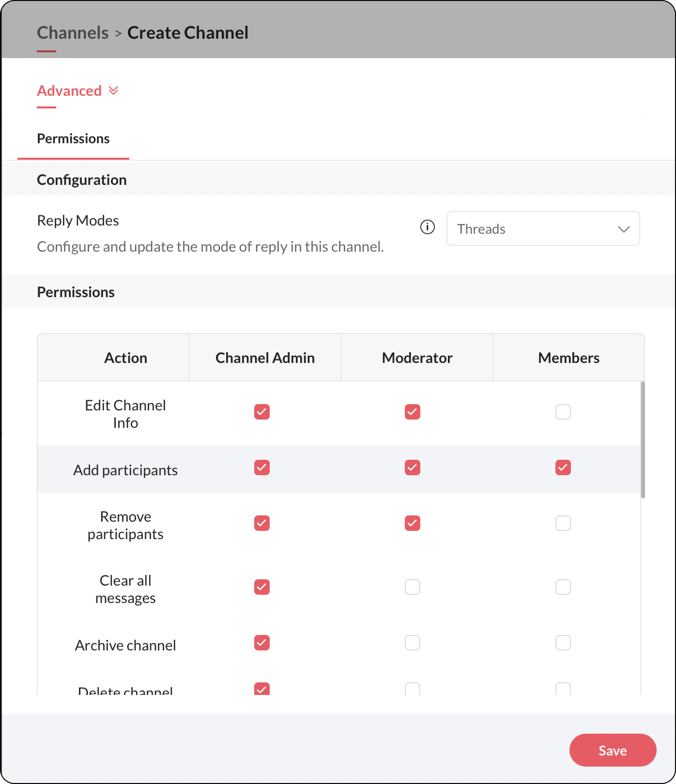Enable Edit Channel Info for Members
Screen dimensions: 676x784
(563, 412)
